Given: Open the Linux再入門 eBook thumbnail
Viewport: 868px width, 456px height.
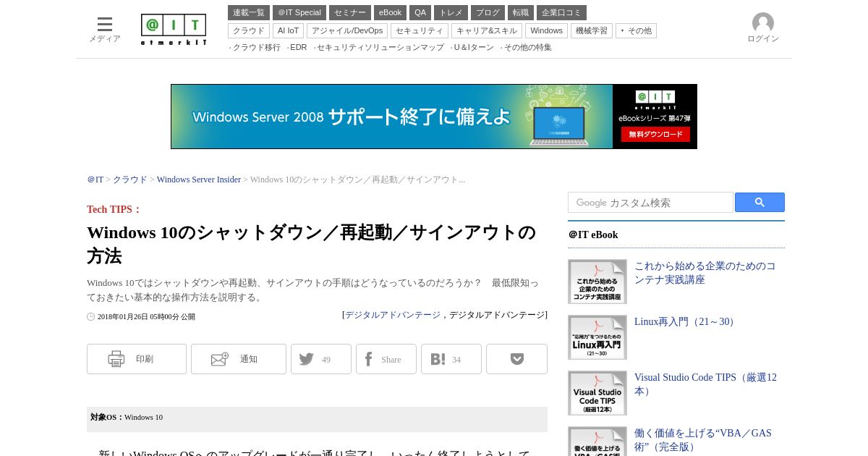Looking at the screenshot, I should (x=597, y=337).
